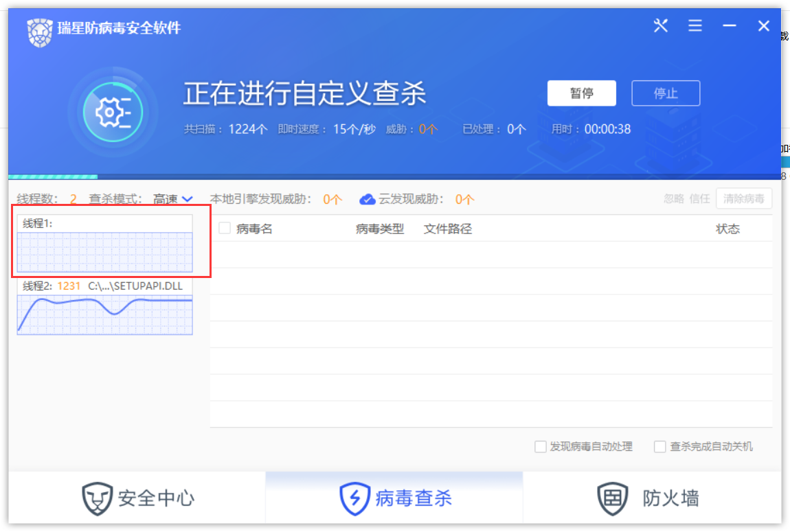Click the circular gear scan status icon
Viewport: 790px width, 532px height.
(x=113, y=112)
